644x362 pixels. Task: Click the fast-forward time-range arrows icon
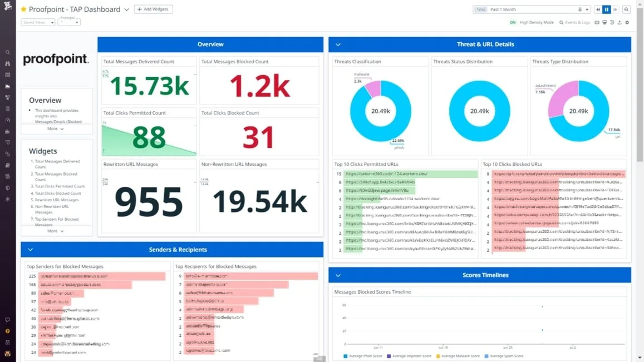(614, 9)
